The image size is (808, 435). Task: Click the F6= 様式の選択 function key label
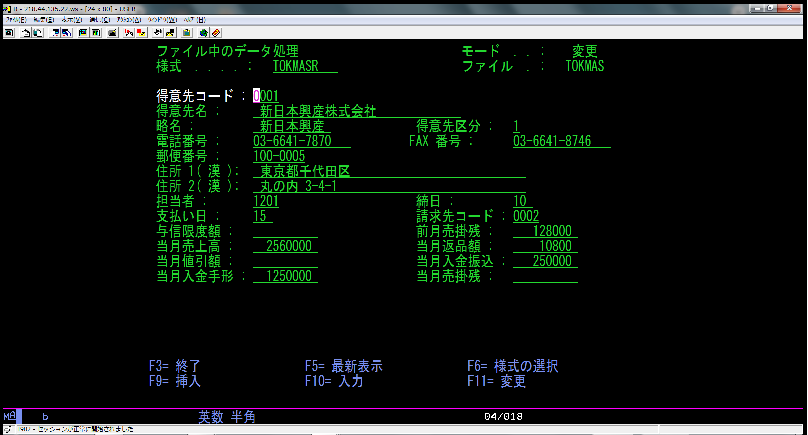(512, 366)
